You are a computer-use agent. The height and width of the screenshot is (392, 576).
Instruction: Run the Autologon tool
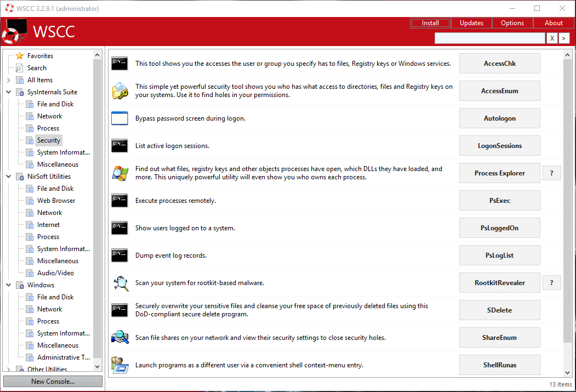coord(500,118)
